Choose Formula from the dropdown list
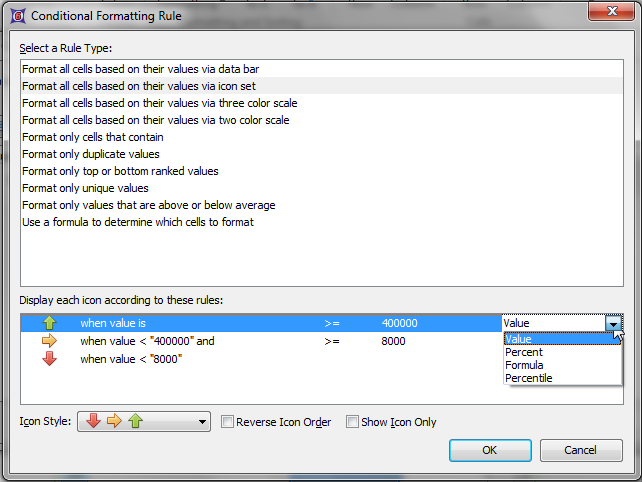The image size is (642, 482). click(524, 365)
